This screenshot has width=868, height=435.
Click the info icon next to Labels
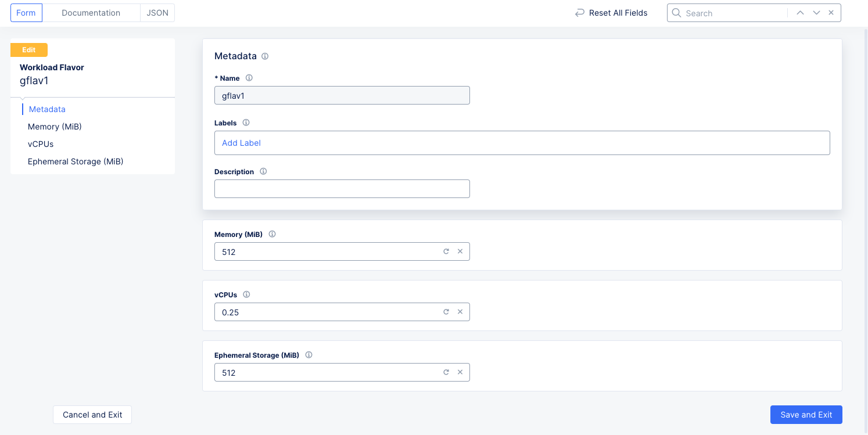pyautogui.click(x=246, y=123)
